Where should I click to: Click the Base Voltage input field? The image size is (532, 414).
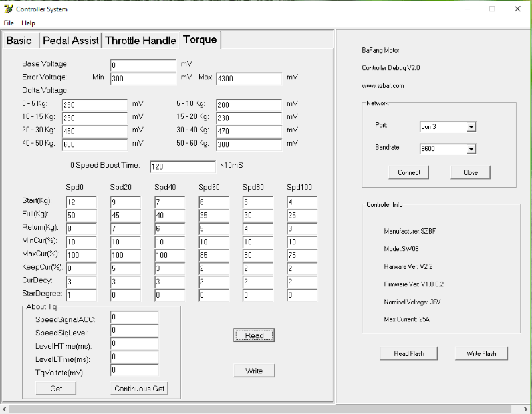click(143, 65)
